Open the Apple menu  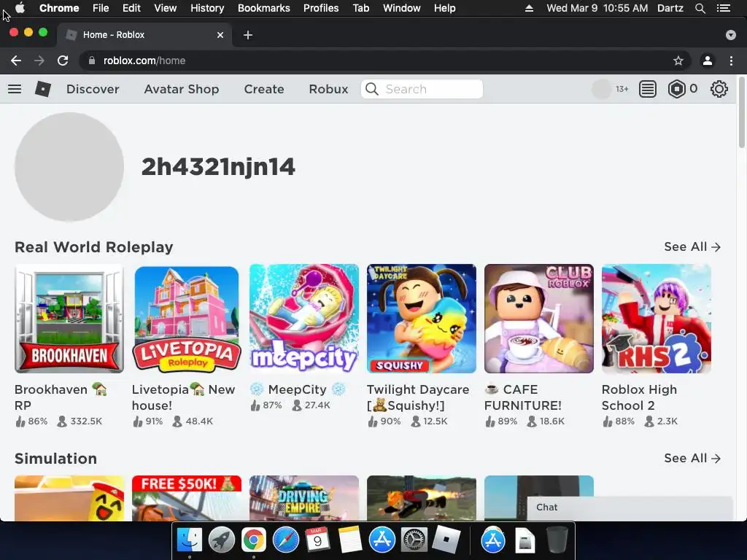[20, 8]
